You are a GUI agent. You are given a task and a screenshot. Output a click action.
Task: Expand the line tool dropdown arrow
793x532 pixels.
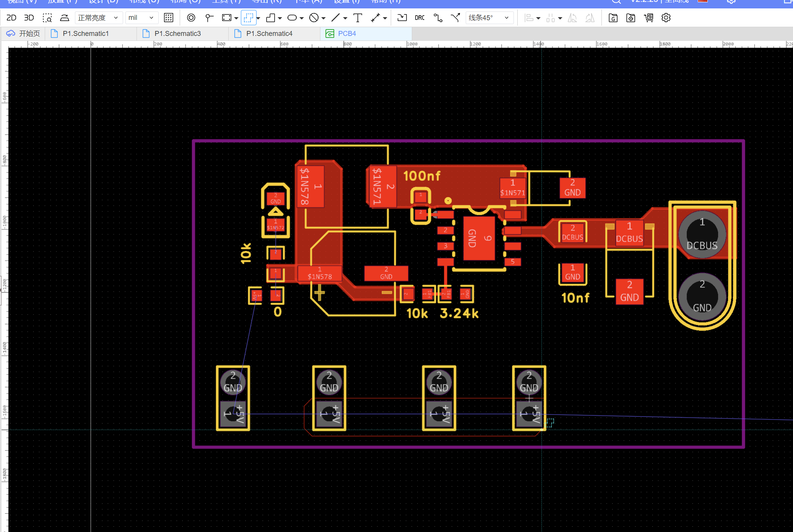(x=345, y=18)
